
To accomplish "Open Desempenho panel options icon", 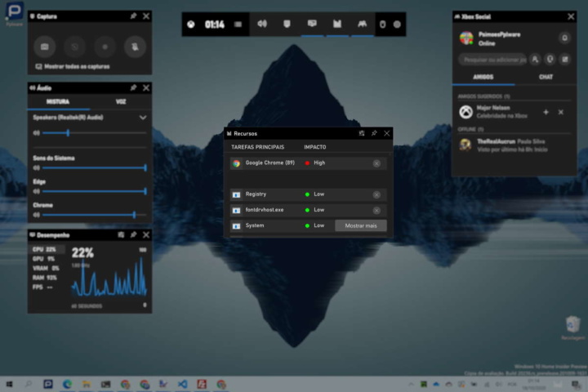I will [x=120, y=234].
